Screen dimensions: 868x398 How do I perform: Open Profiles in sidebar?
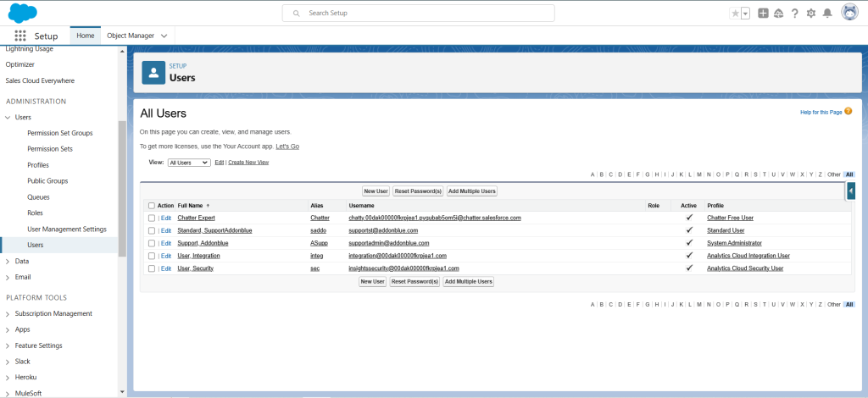[x=38, y=165]
